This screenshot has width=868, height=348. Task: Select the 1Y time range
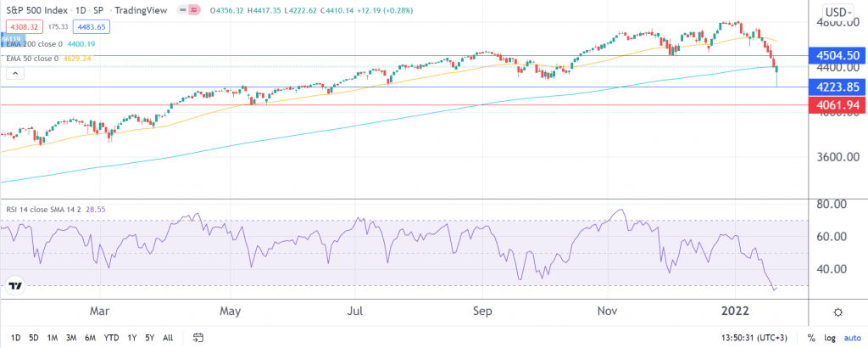coord(131,338)
